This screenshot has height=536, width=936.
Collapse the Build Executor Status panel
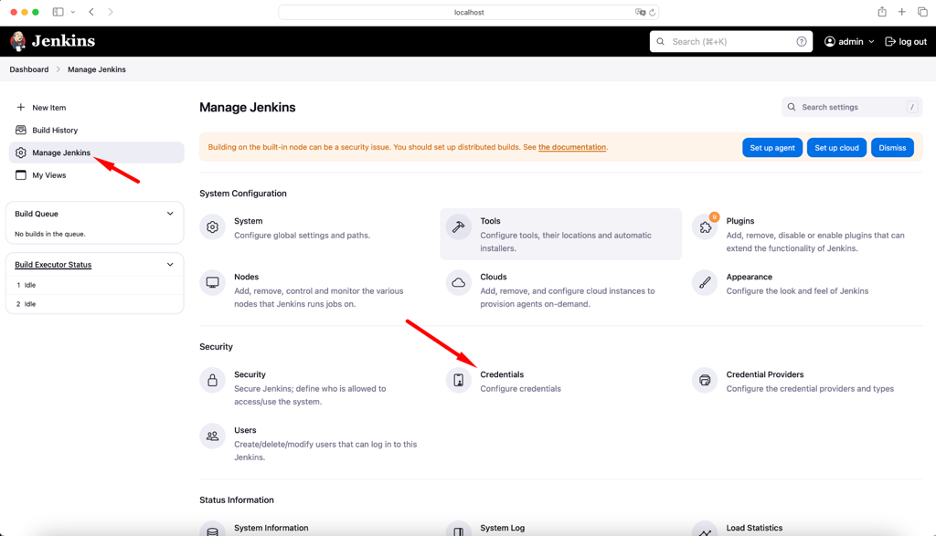[x=170, y=265]
